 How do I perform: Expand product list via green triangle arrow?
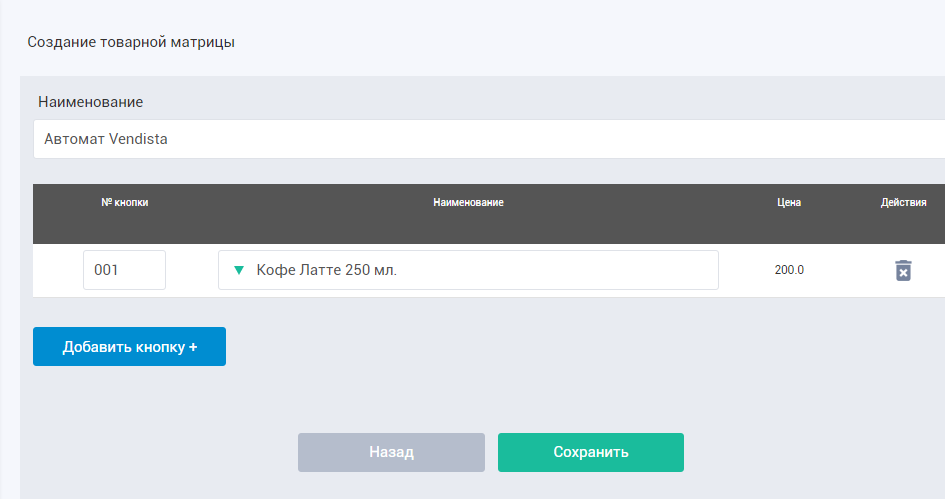238,270
